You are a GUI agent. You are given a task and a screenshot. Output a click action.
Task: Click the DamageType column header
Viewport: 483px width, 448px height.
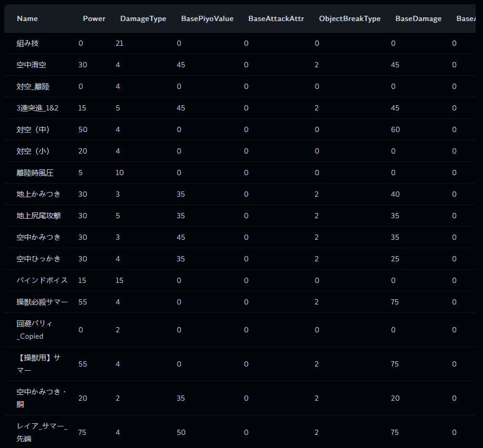pos(143,18)
